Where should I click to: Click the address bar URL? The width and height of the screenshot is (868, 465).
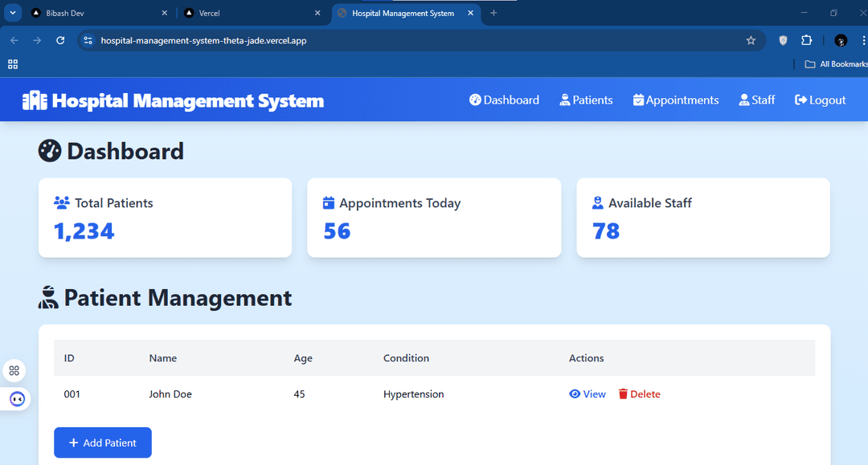203,40
